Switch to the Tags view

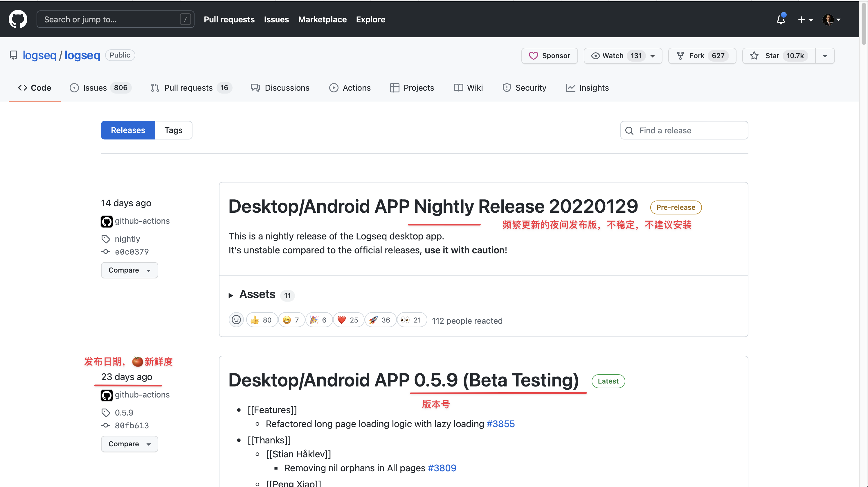click(x=173, y=130)
